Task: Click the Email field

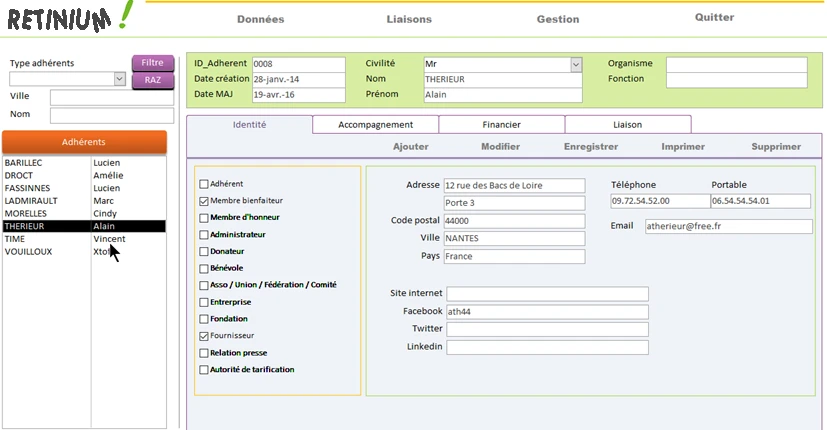Action: pyautogui.click(x=728, y=226)
